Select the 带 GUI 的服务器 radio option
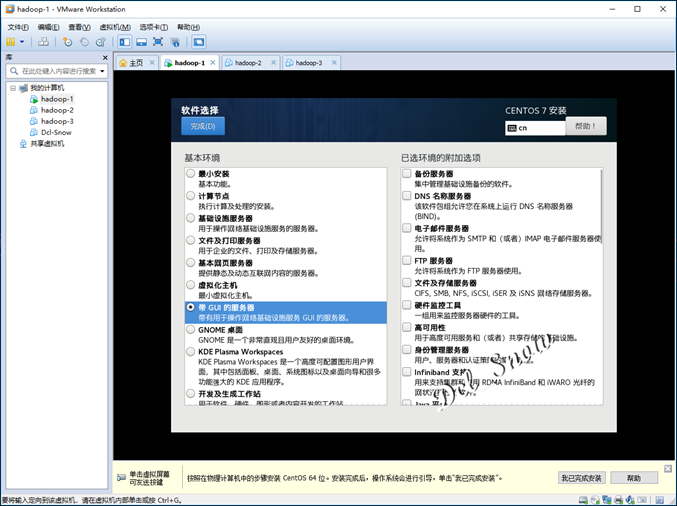Image resolution: width=677 pixels, height=506 pixels. click(190, 307)
